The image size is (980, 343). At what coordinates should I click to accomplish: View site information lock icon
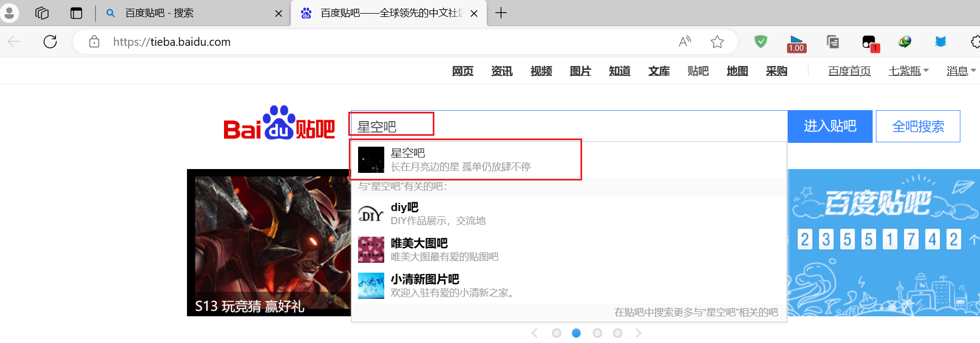[94, 41]
